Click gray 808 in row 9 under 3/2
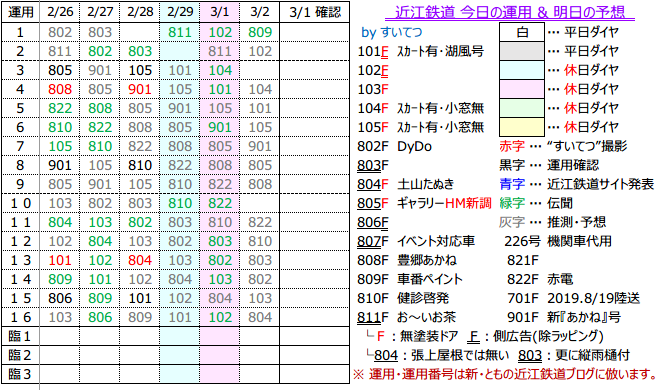The width and height of the screenshot is (667, 390). [260, 184]
